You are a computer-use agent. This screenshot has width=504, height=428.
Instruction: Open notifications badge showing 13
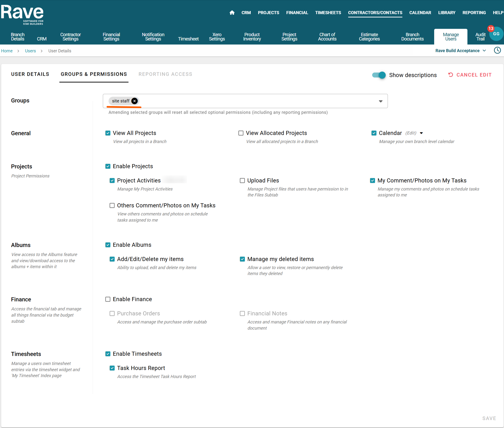491,28
